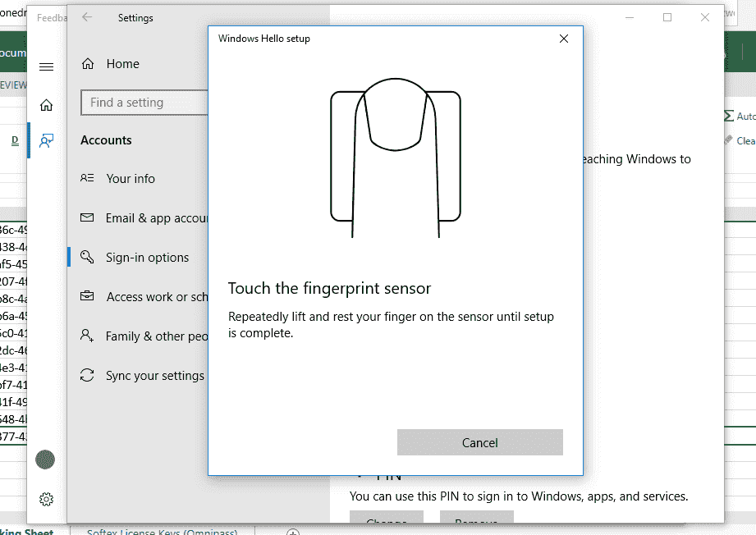
Task: Add new sheet plus button in Excel
Action: click(293, 533)
